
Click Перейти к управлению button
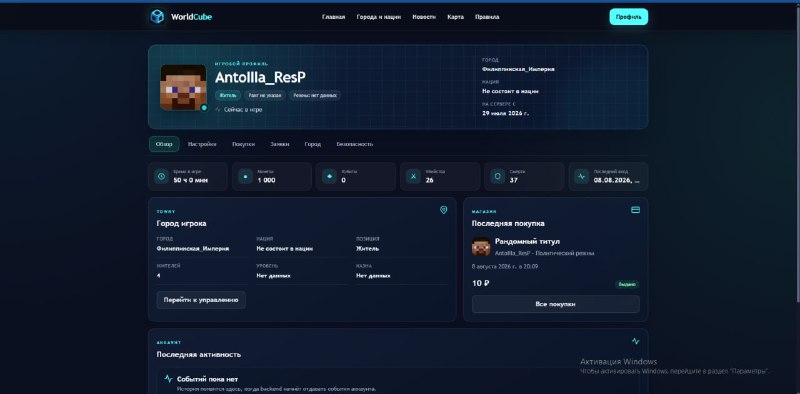point(201,300)
